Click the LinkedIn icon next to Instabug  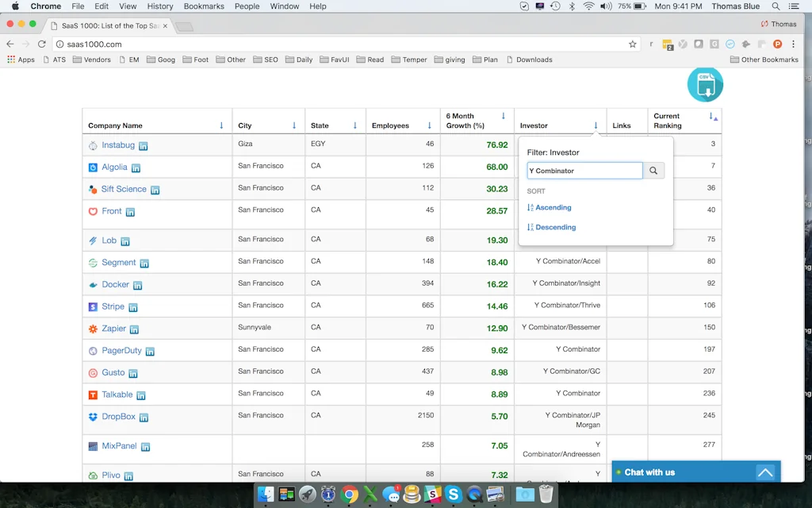coord(142,145)
